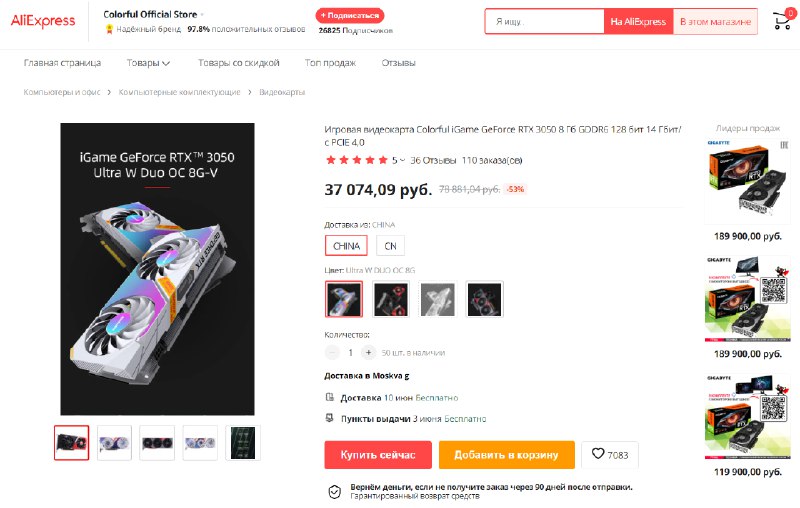The height and width of the screenshot is (508, 800).
Task: Click the pickup points icon
Action: click(330, 418)
